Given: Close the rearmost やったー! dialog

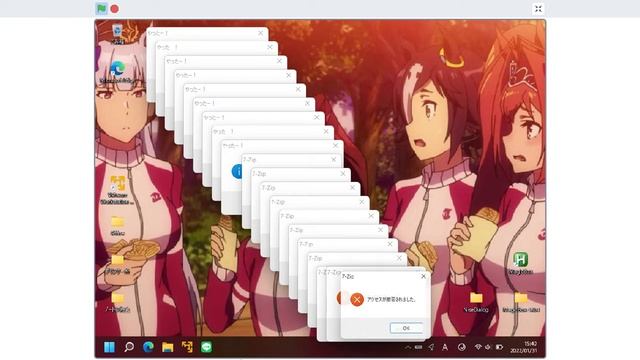Looking at the screenshot, I should pos(260,33).
